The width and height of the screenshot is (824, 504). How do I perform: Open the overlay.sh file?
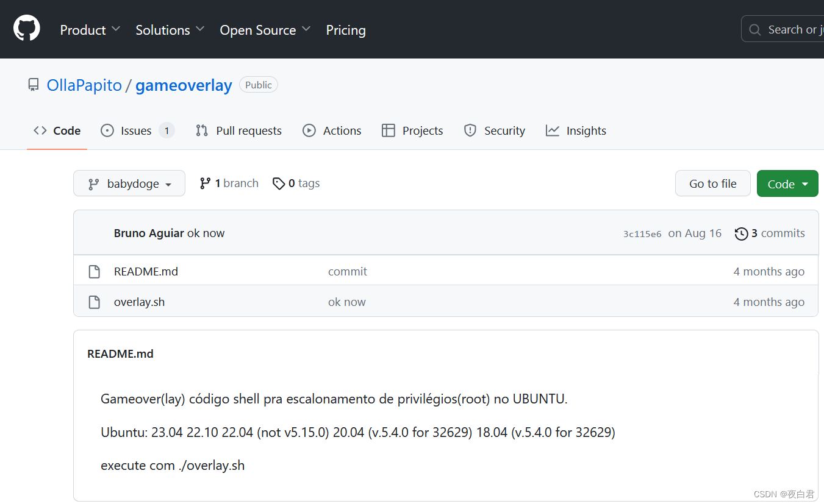coord(139,302)
